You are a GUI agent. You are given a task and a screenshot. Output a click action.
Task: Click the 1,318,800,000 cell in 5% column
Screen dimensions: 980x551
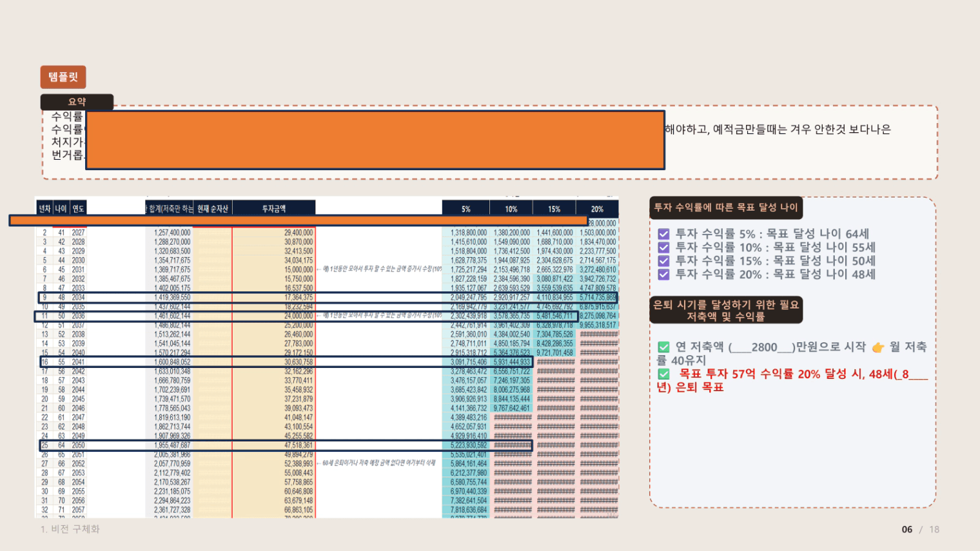(469, 233)
